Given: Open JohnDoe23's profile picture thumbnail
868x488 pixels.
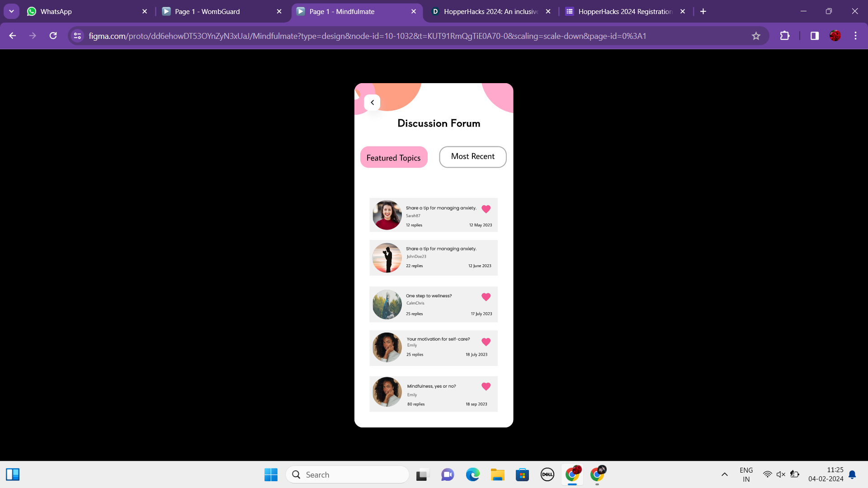Looking at the screenshot, I should (387, 258).
